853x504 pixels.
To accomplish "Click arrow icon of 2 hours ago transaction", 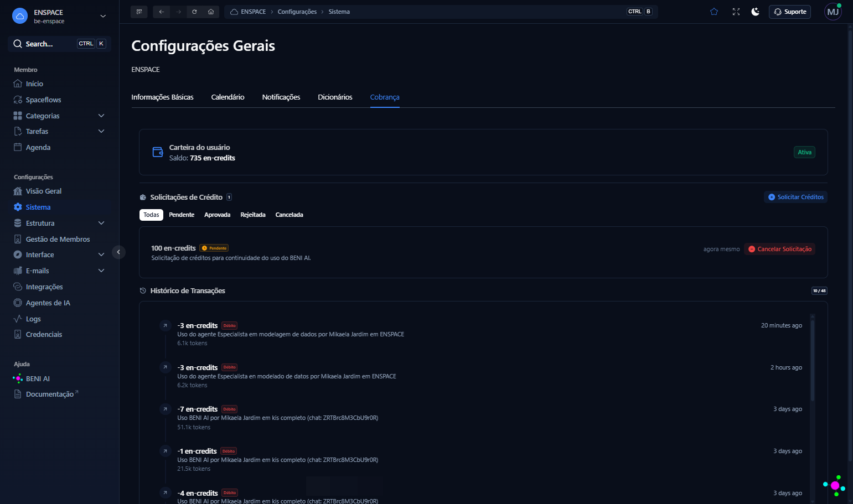I will click(x=165, y=367).
